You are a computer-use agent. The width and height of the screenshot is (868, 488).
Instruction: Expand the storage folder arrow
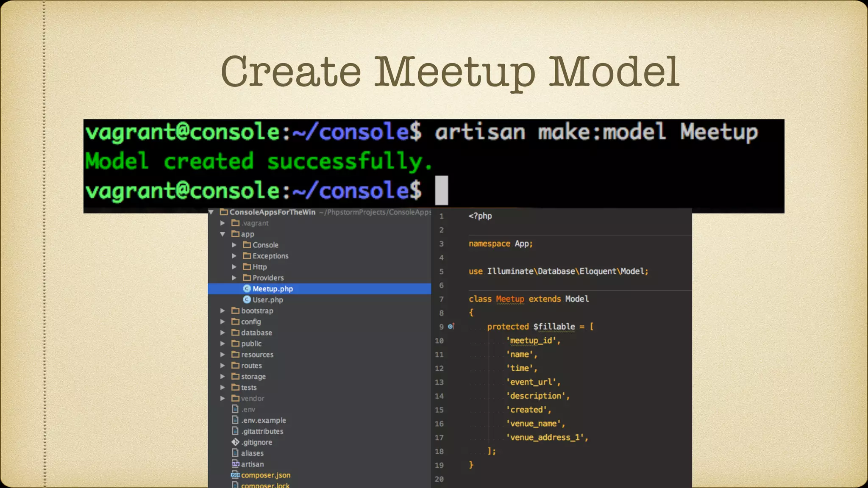click(x=223, y=376)
